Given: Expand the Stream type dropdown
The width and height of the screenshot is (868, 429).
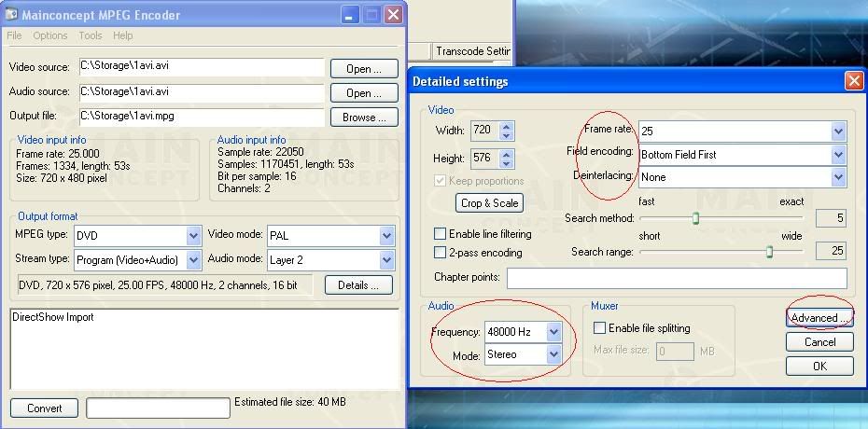Looking at the screenshot, I should click(x=193, y=260).
